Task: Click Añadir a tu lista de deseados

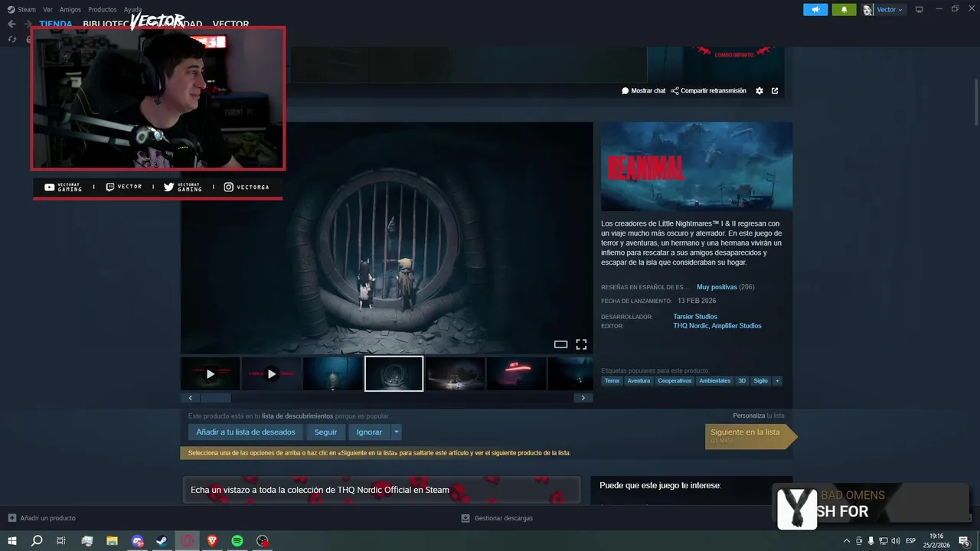Action: coord(246,432)
